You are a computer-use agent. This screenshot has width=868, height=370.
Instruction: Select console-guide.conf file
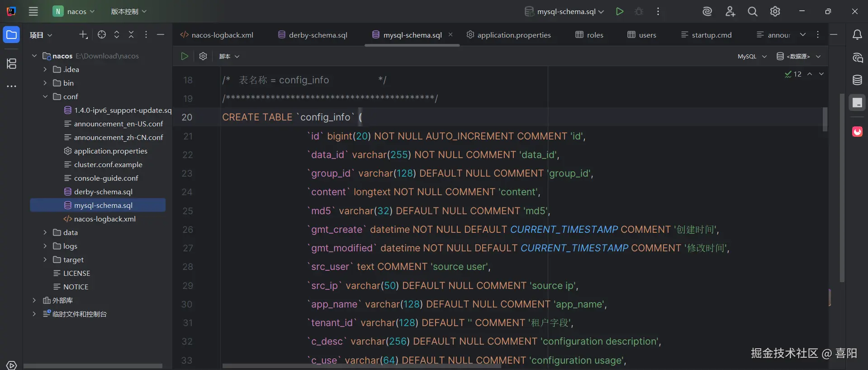coord(101,178)
